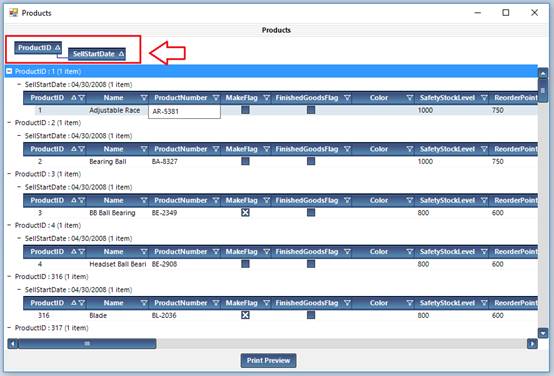The image size is (554, 376).
Task: Collapse the ProductID : 317 group
Action: point(9,328)
